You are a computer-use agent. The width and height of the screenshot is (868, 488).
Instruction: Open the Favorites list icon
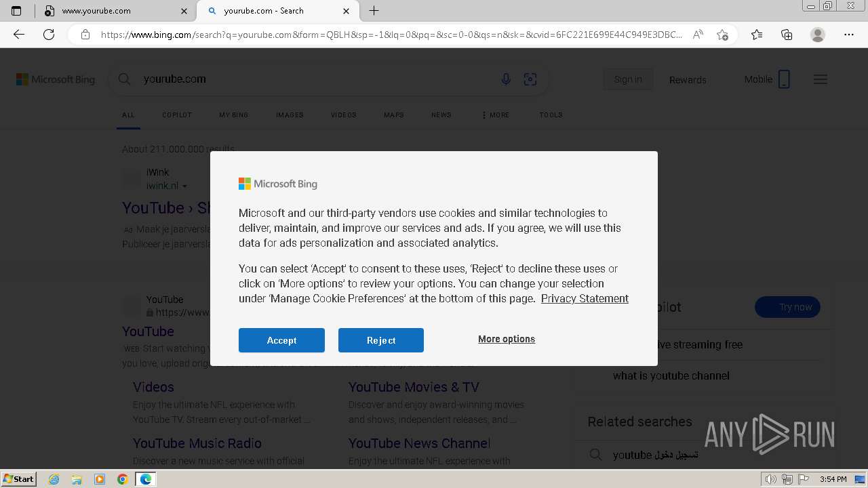[757, 35]
